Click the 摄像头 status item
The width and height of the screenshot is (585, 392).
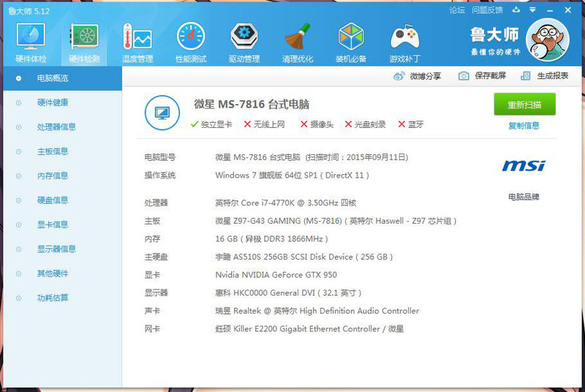pyautogui.click(x=317, y=124)
